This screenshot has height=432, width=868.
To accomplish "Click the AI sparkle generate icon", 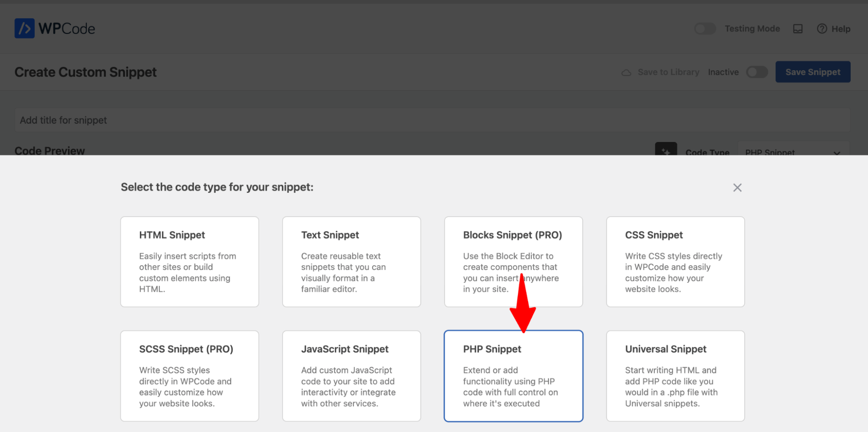I will (666, 149).
